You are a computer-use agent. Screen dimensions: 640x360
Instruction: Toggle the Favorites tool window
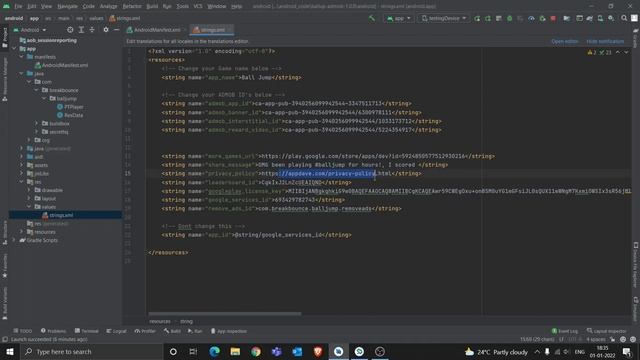pos(4,265)
